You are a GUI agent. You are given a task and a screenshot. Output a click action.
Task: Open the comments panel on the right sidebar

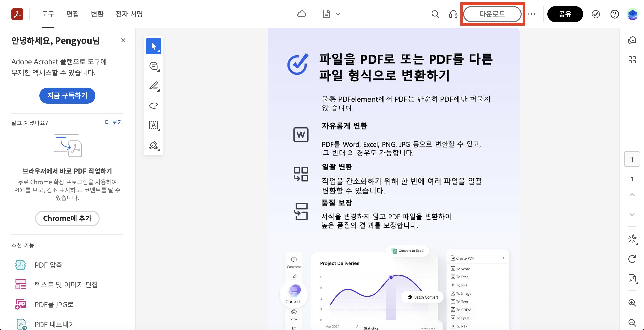[632, 40]
